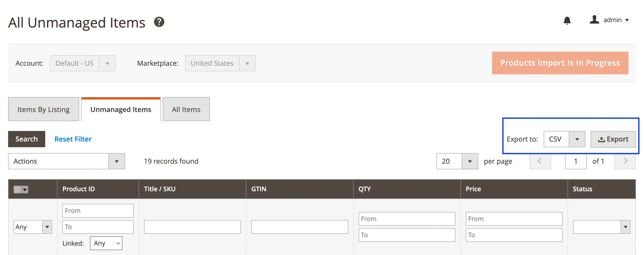The width and height of the screenshot is (644, 255).
Task: Expand the Marketplace United States dropdown
Action: coord(220,63)
